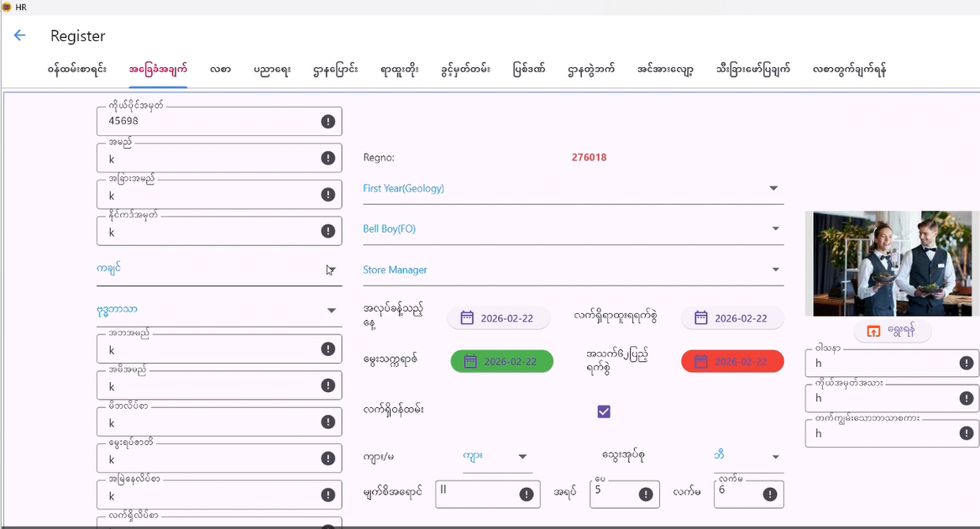Click the alert icon in the လက်မ inches field
980x529 pixels.
770,495
